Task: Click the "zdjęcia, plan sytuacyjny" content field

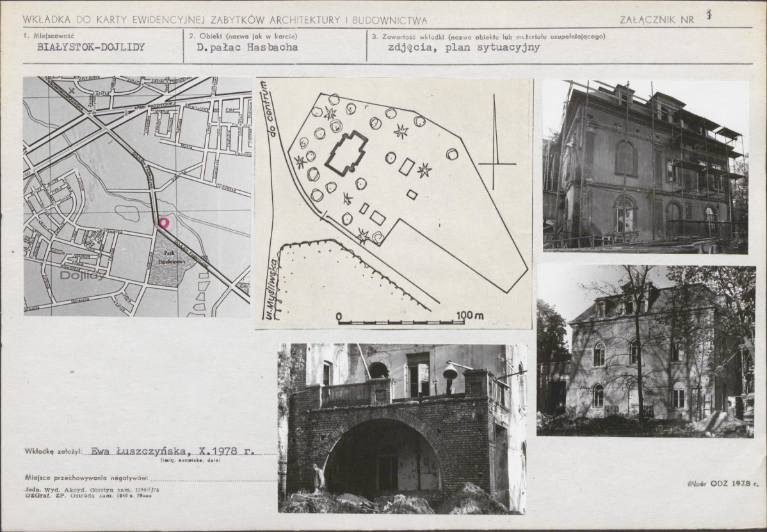Action: (x=464, y=47)
